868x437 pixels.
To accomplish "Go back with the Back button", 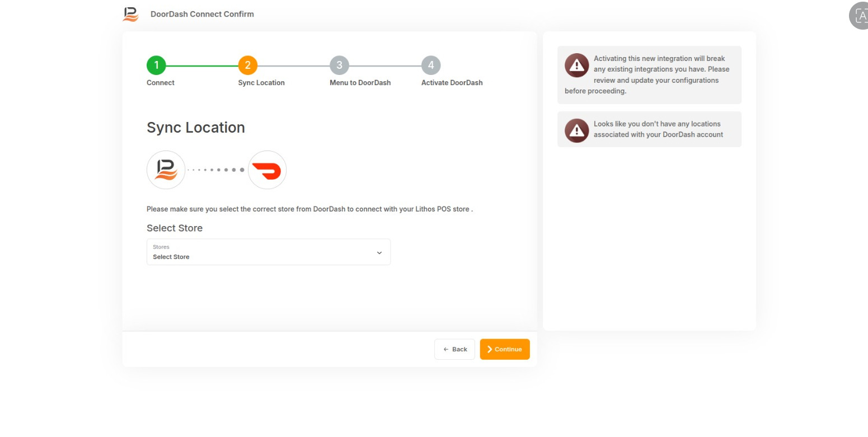I will pyautogui.click(x=454, y=349).
